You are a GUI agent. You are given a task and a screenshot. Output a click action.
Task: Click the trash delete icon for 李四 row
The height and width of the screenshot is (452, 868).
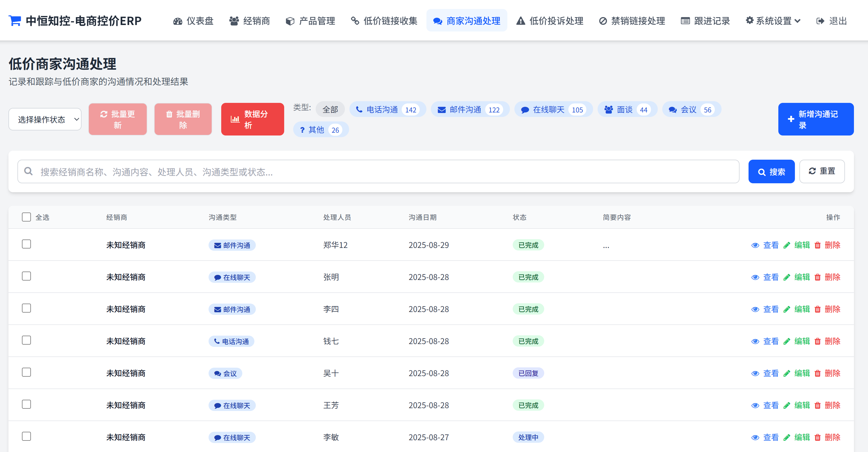click(817, 309)
